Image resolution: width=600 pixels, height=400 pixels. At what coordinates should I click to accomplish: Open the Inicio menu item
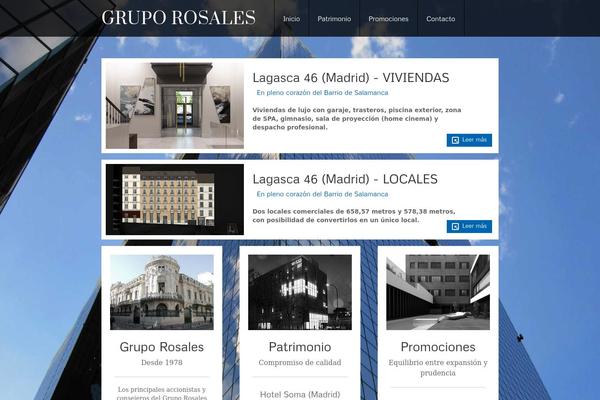pos(291,19)
